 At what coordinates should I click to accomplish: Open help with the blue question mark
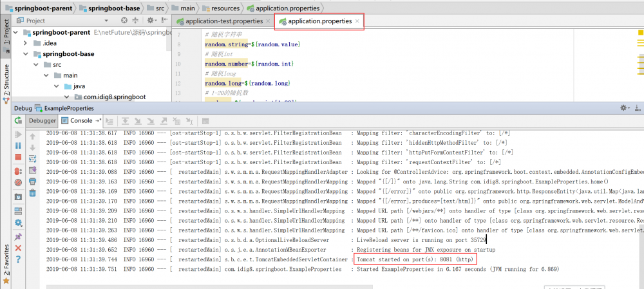point(18,259)
